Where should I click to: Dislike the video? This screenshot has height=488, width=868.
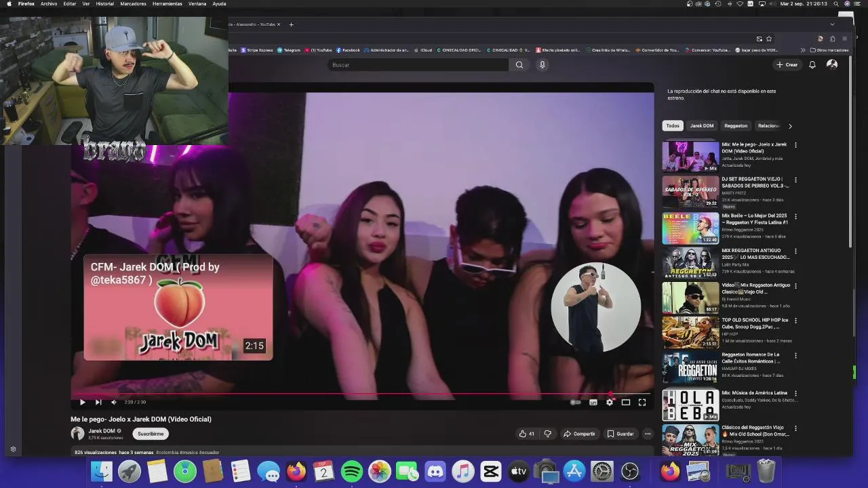pos(548,434)
